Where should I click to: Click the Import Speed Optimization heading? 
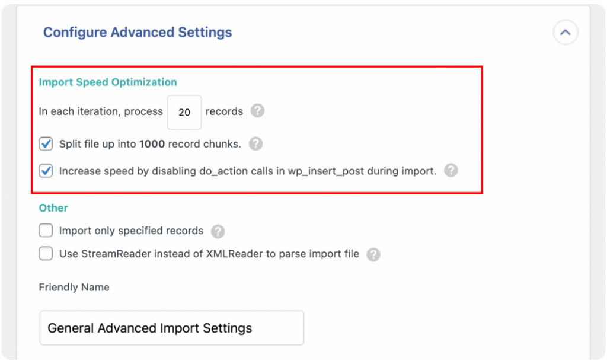coord(108,82)
